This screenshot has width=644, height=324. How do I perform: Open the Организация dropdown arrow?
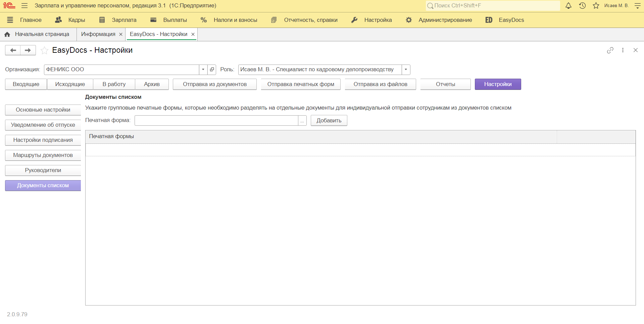pyautogui.click(x=203, y=70)
